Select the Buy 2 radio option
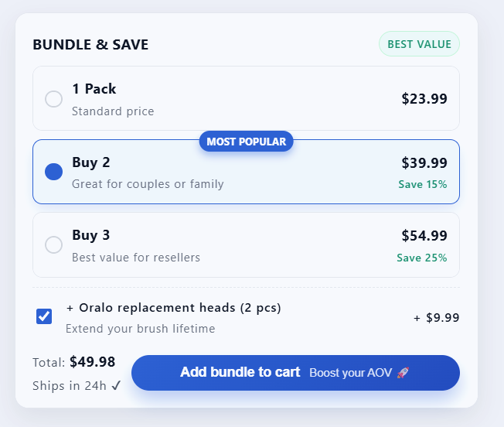504x427 pixels. coord(53,172)
